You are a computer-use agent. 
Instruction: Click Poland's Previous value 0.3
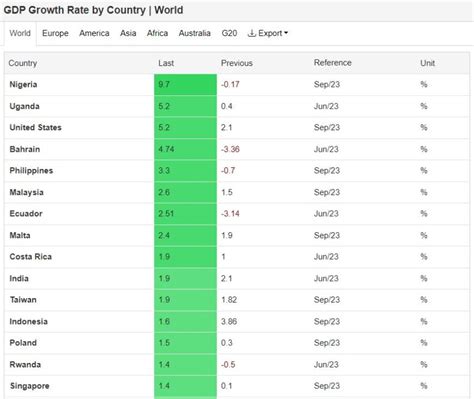coord(227,343)
